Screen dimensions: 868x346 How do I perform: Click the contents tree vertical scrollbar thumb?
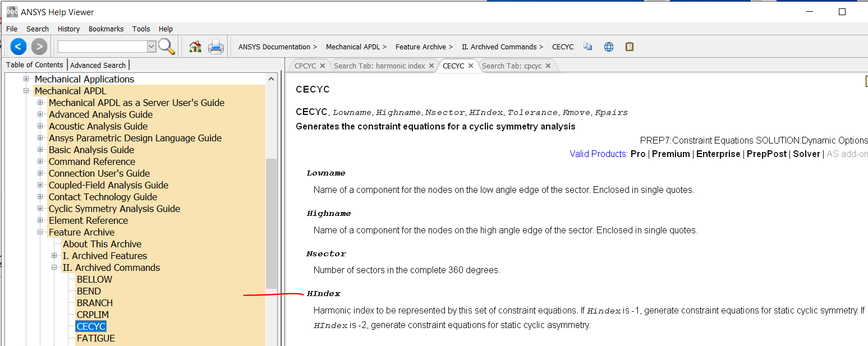tap(271, 223)
